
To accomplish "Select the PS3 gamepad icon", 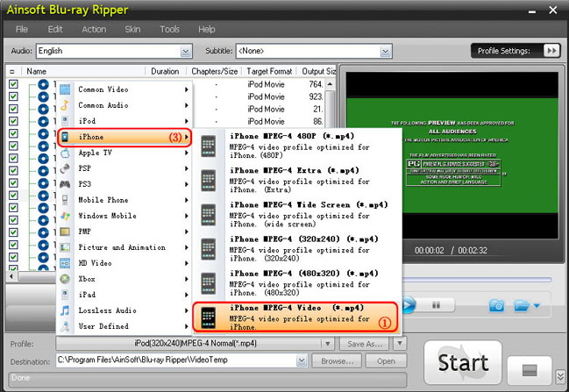I will tap(65, 184).
